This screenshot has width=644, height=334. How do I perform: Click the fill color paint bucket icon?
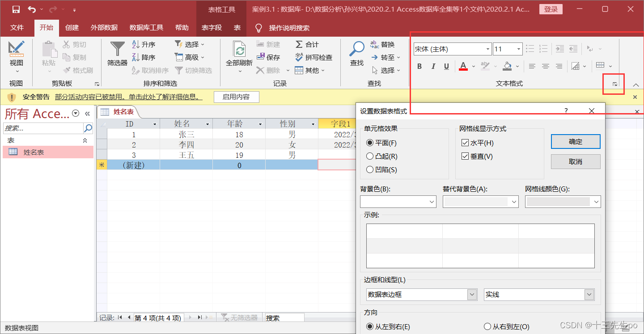pyautogui.click(x=507, y=66)
